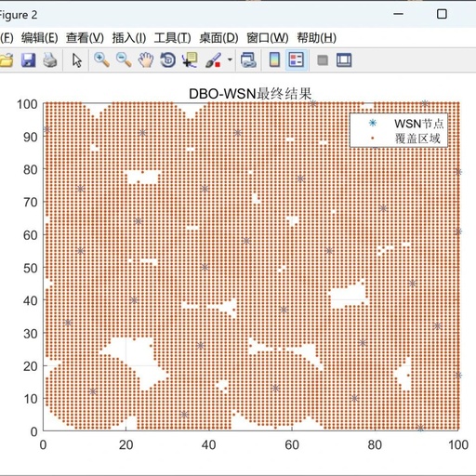Viewport: 476px width, 476px height.
Task: Enable the Rotate 3D tool
Action: click(168, 60)
